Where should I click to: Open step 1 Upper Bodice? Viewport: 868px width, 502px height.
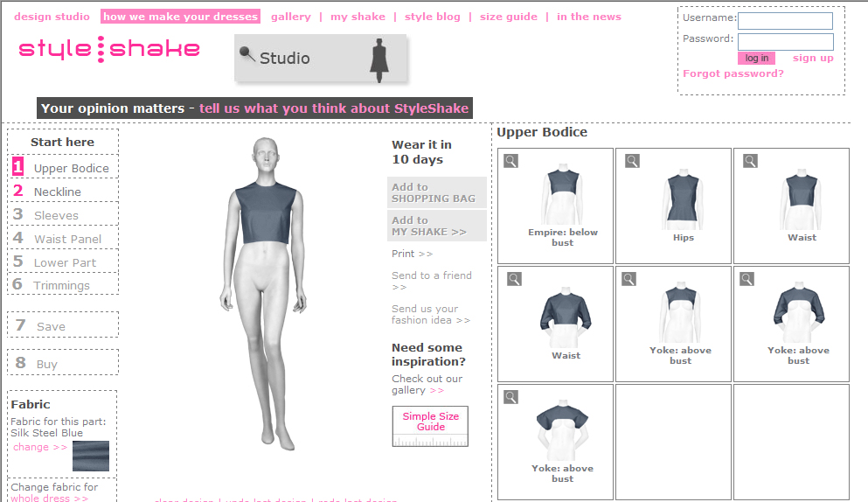[x=63, y=167]
